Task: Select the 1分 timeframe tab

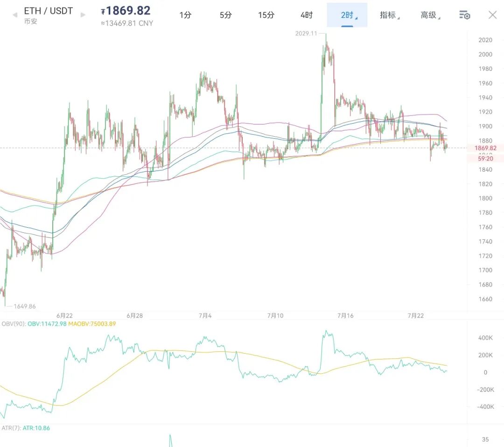Action: [x=185, y=15]
